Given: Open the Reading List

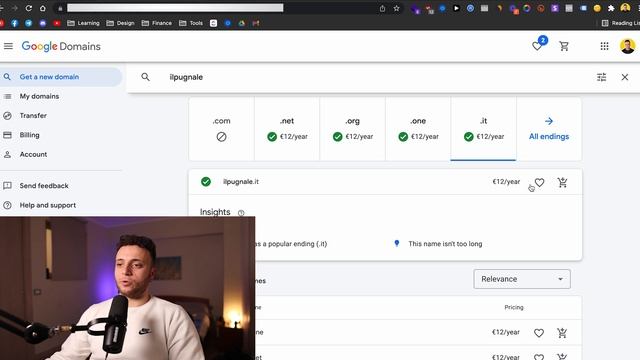Looking at the screenshot, I should click(x=621, y=23).
